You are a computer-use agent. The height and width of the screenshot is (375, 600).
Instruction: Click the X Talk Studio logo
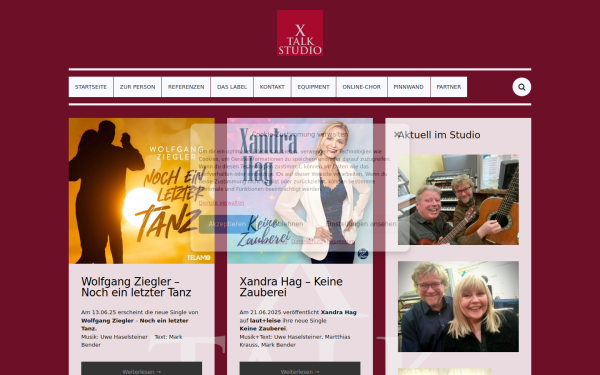coord(300,33)
